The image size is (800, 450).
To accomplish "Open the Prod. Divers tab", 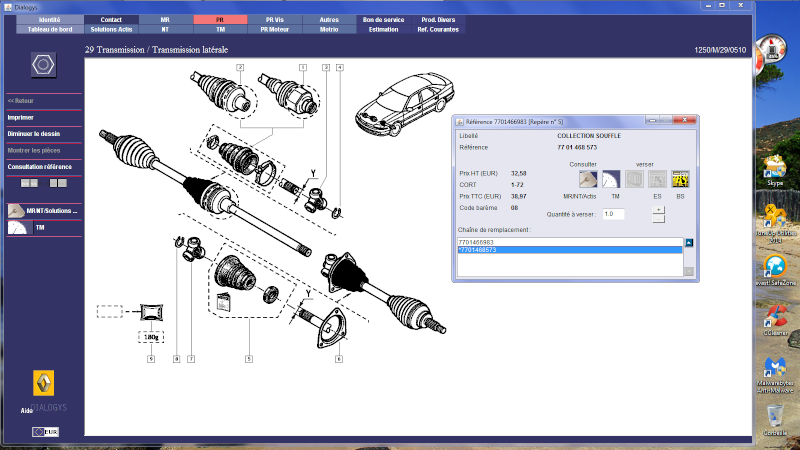I will tap(438, 19).
